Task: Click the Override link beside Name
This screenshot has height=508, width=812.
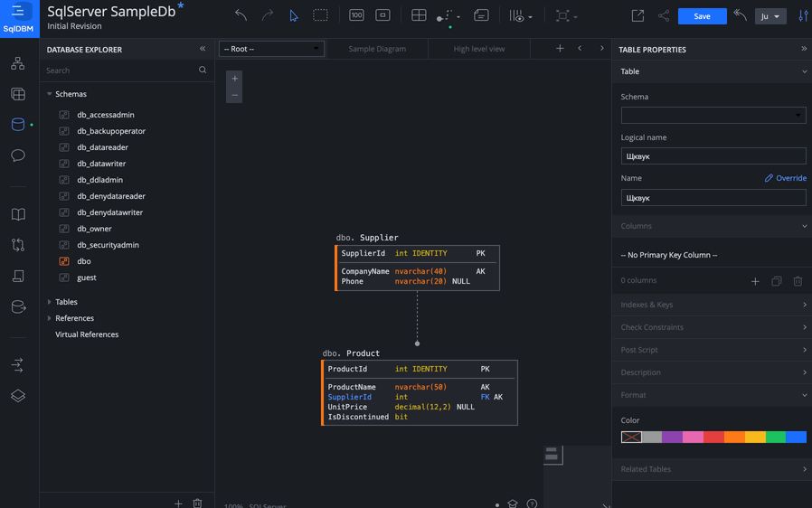Action: tap(786, 177)
